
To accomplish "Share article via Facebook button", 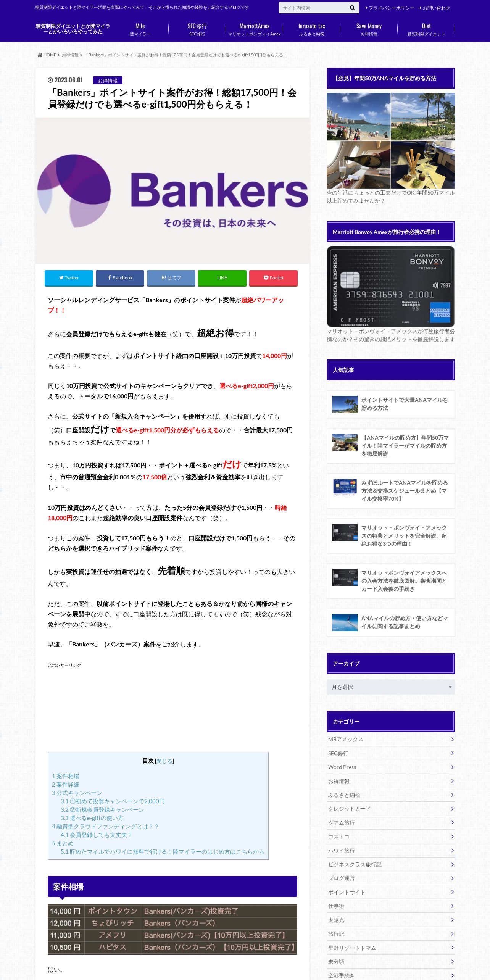I will [120, 278].
